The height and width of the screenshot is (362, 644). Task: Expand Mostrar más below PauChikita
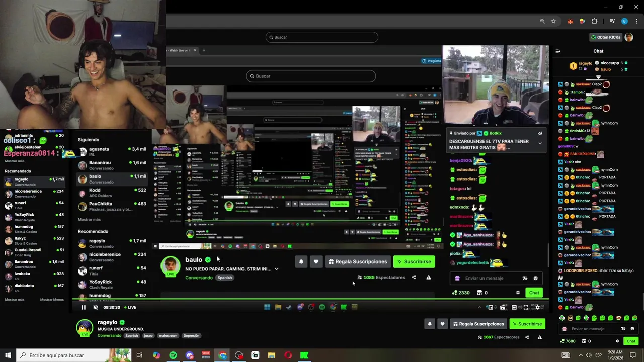click(89, 220)
